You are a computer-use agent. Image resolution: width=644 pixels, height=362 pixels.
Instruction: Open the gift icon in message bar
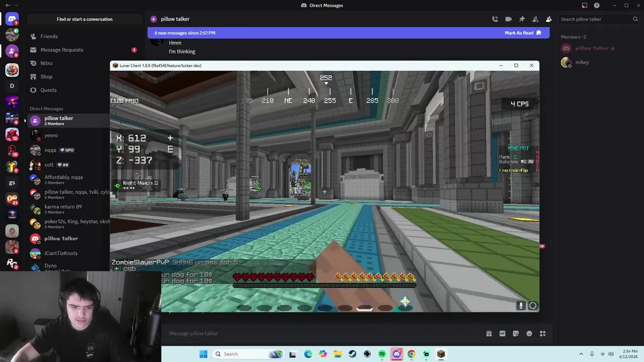pyautogui.click(x=489, y=333)
